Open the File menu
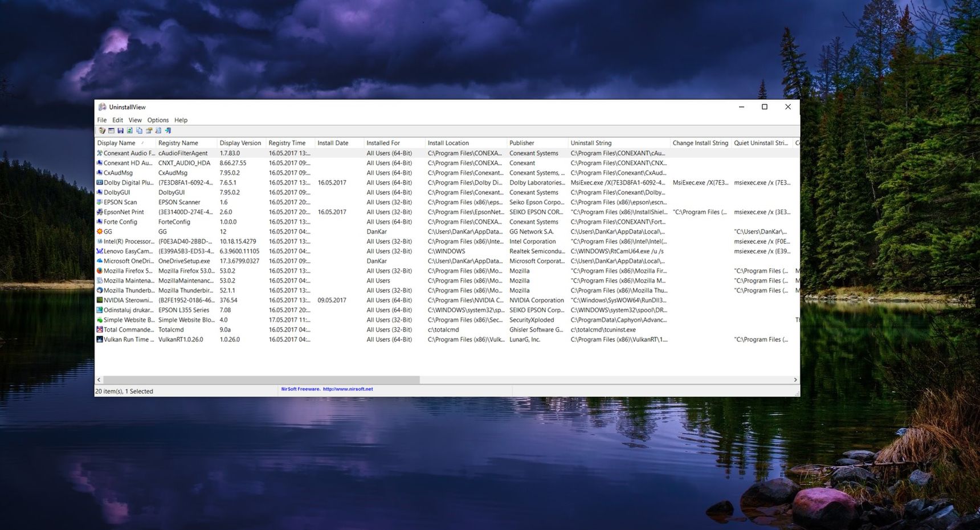 (102, 120)
